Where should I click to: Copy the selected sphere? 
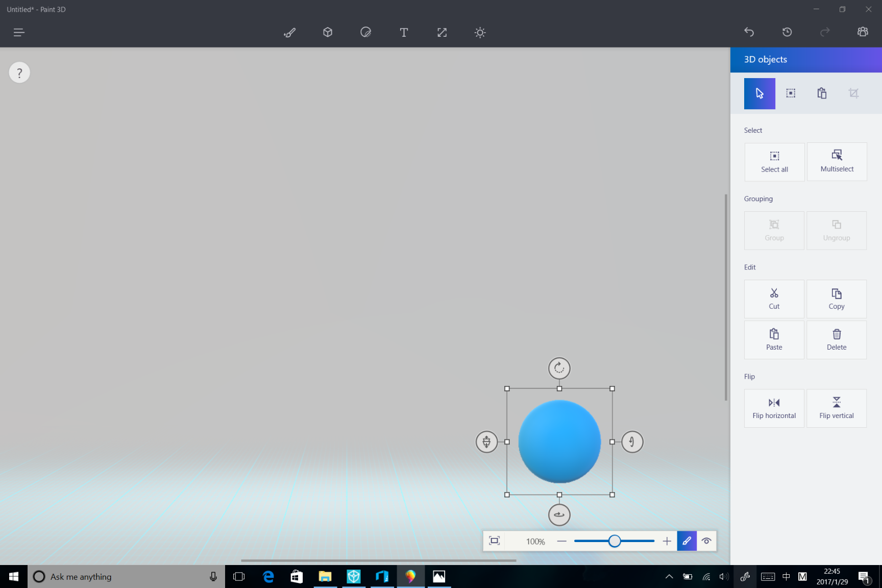click(837, 299)
